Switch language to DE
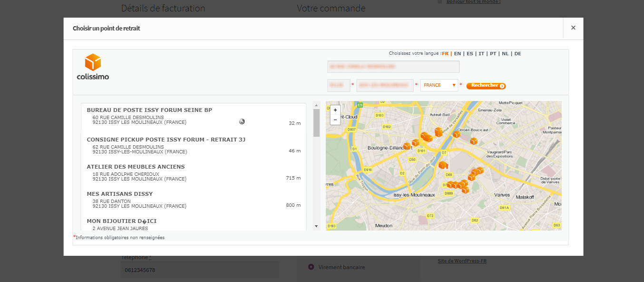644x282 pixels. click(517, 54)
